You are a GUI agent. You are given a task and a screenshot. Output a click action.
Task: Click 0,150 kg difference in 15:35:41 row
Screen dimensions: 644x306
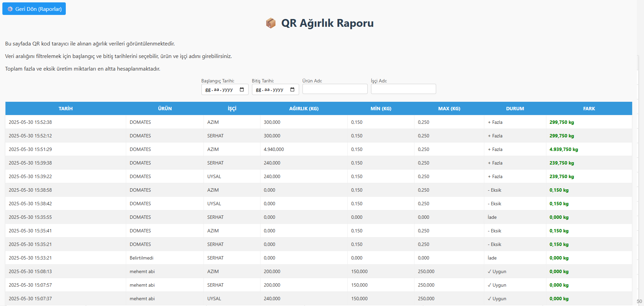pos(559,231)
